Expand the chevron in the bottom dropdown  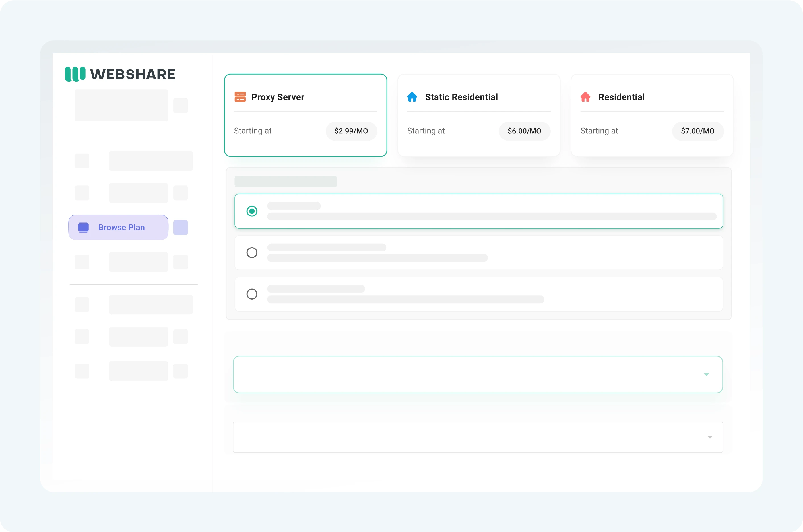click(x=710, y=437)
